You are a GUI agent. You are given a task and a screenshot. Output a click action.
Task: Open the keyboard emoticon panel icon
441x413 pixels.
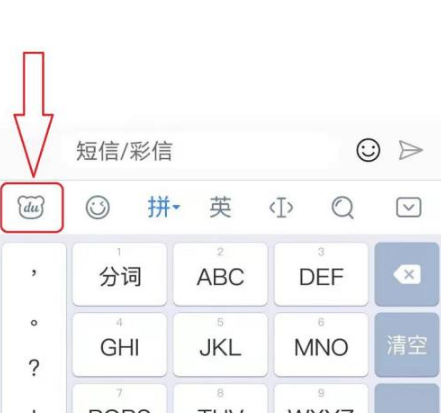pyautogui.click(x=97, y=207)
